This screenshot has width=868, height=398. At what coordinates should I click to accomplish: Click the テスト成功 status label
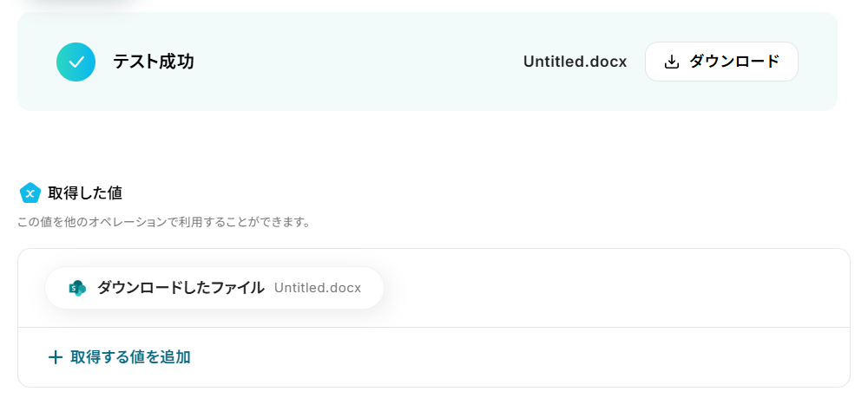153,62
